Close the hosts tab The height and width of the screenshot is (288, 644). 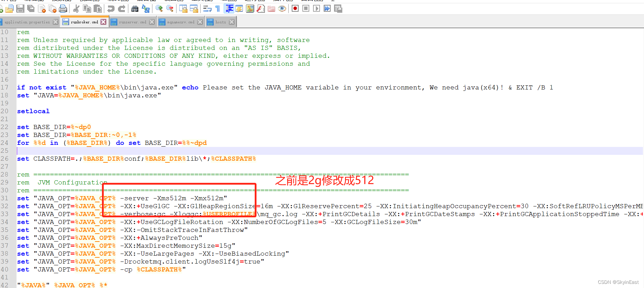[232, 22]
